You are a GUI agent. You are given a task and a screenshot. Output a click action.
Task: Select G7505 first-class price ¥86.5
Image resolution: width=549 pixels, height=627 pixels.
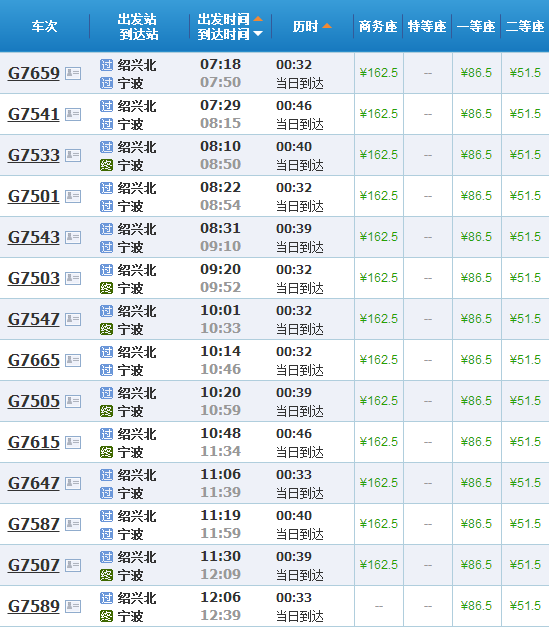pyautogui.click(x=476, y=401)
